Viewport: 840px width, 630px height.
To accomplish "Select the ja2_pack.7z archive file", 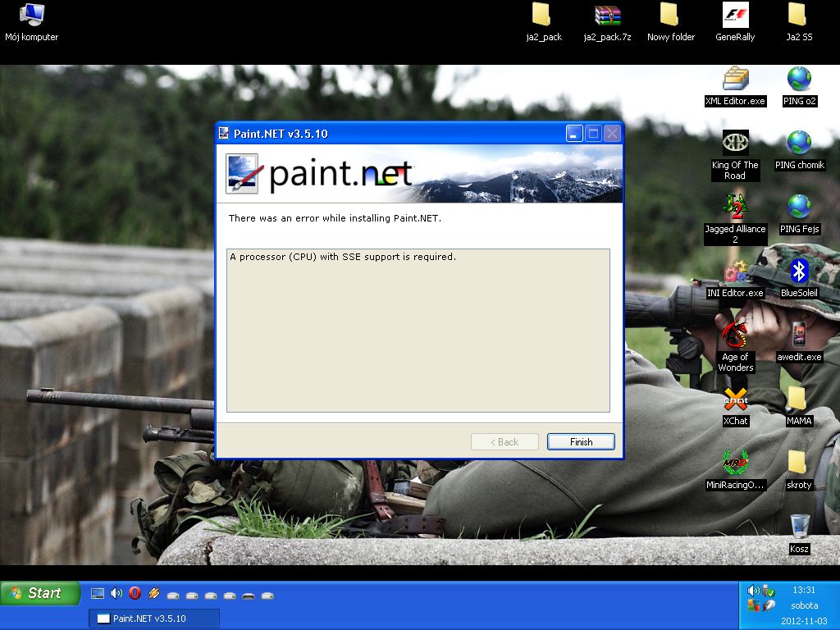I will tap(607, 16).
